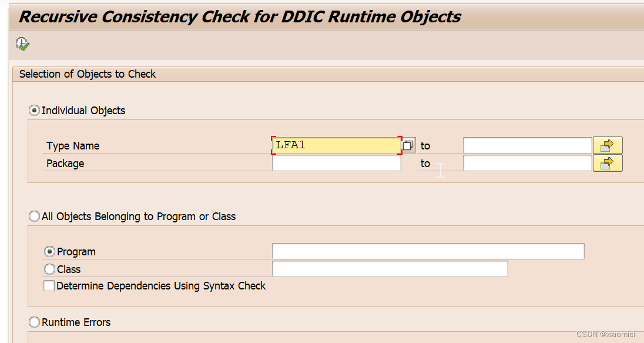Click the empty Package input field
Image resolution: width=644 pixels, height=343 pixels.
pyautogui.click(x=335, y=163)
